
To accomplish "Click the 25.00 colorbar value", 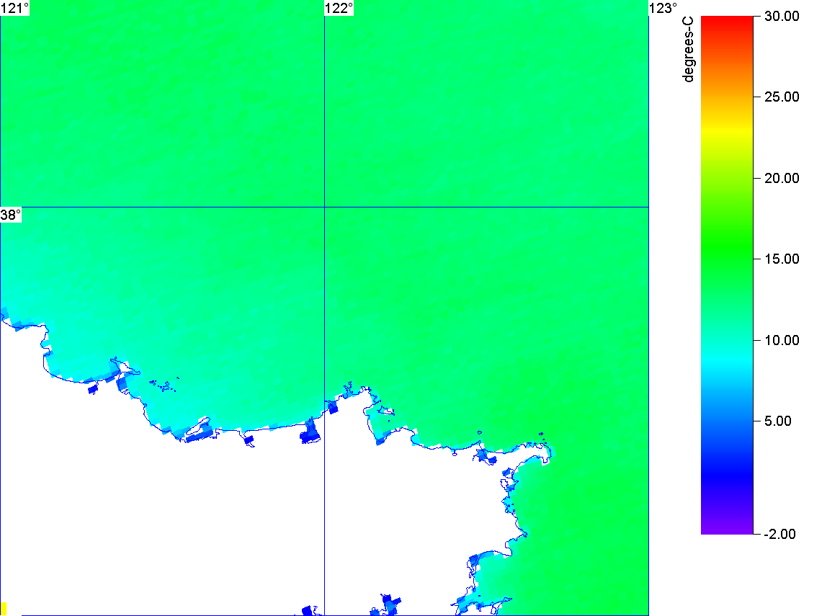I will [782, 97].
